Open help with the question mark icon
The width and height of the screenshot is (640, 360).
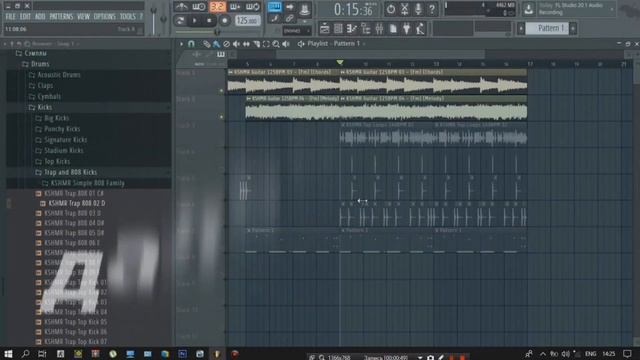(x=432, y=9)
